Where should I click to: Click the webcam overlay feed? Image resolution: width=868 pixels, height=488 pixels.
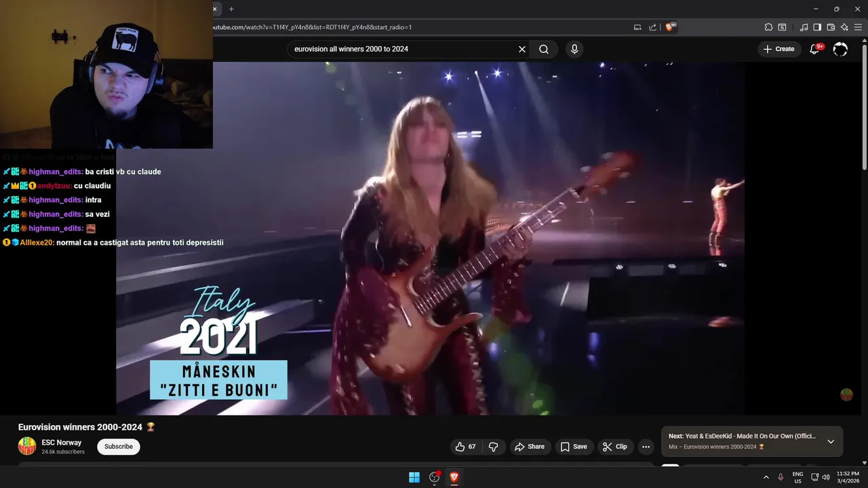[106, 75]
